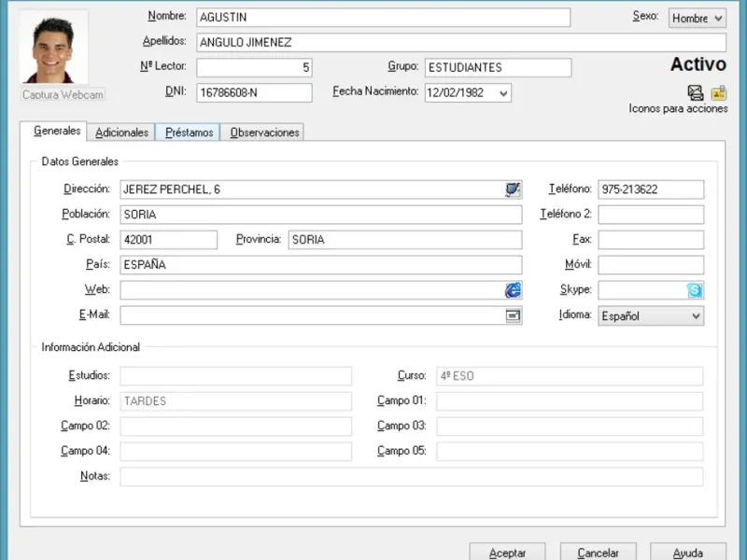This screenshot has width=747, height=560.
Task: Open the Préstamos tab
Action: click(189, 133)
